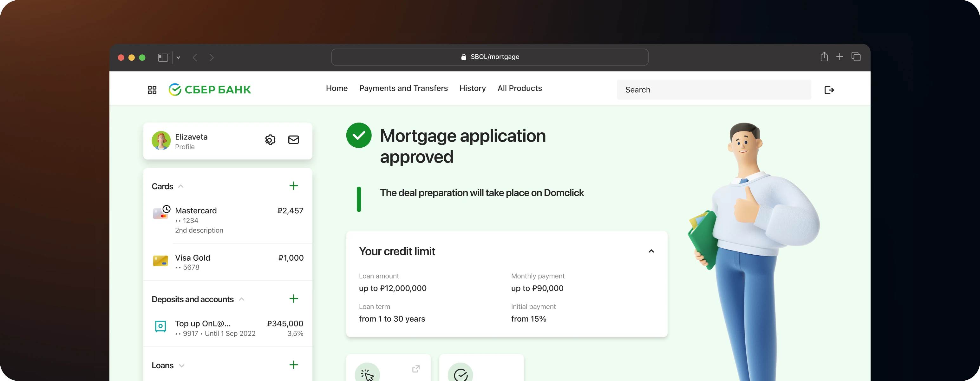Click Elizaveta's profile avatar
The image size is (980, 381).
click(x=161, y=141)
